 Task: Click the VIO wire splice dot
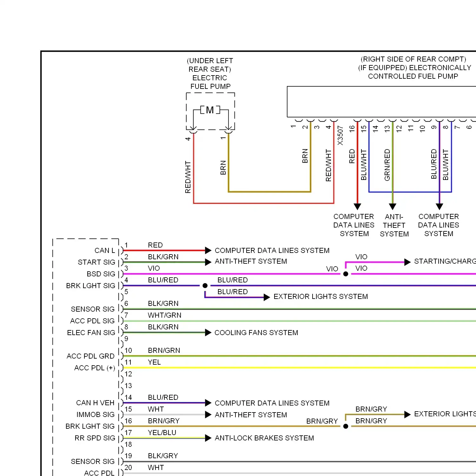tap(346, 274)
